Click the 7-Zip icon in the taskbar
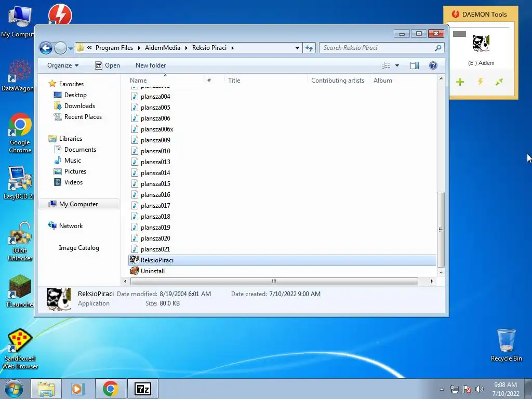This screenshot has height=399, width=532. [143, 389]
